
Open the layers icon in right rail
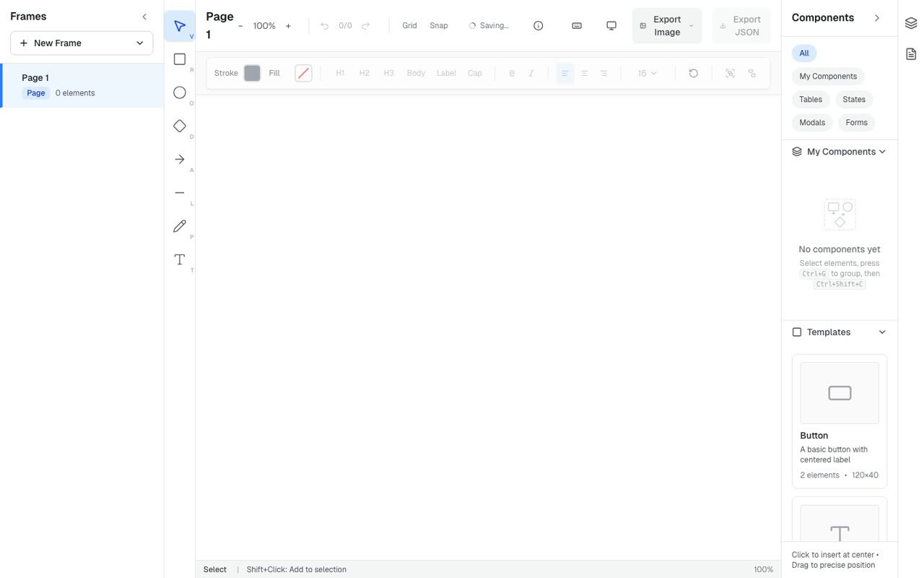pyautogui.click(x=911, y=24)
